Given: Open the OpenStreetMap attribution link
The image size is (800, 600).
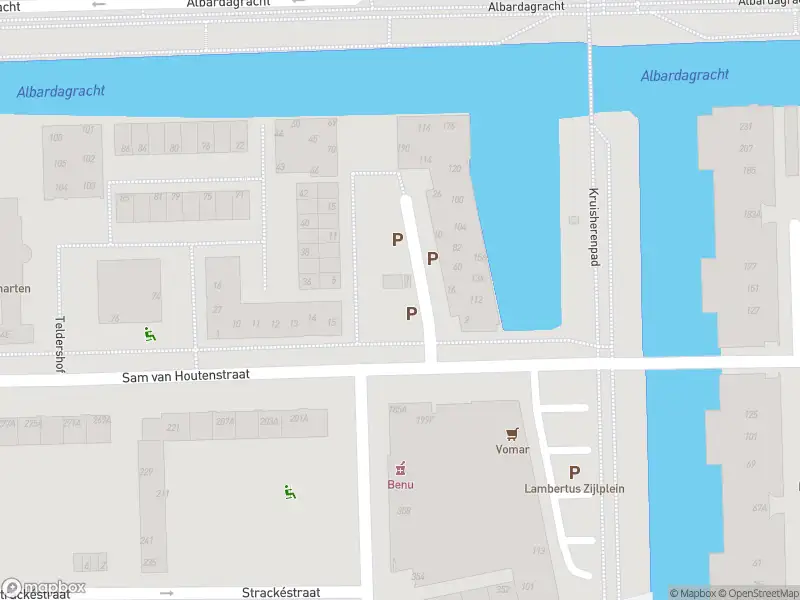Looking at the screenshot, I should click(x=759, y=593).
